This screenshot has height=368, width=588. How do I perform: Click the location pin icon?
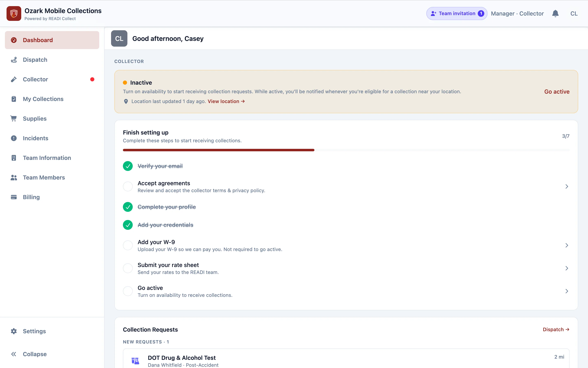126,101
